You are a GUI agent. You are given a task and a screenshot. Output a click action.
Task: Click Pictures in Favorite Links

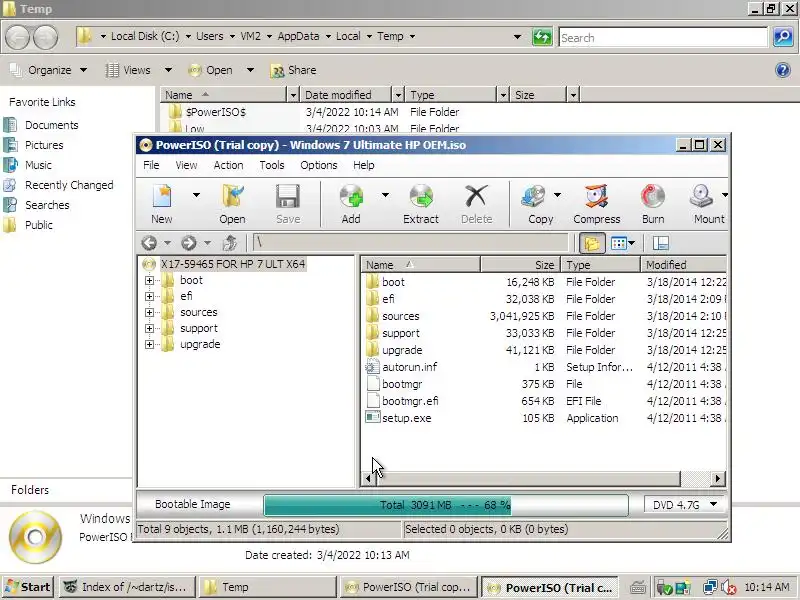44,145
